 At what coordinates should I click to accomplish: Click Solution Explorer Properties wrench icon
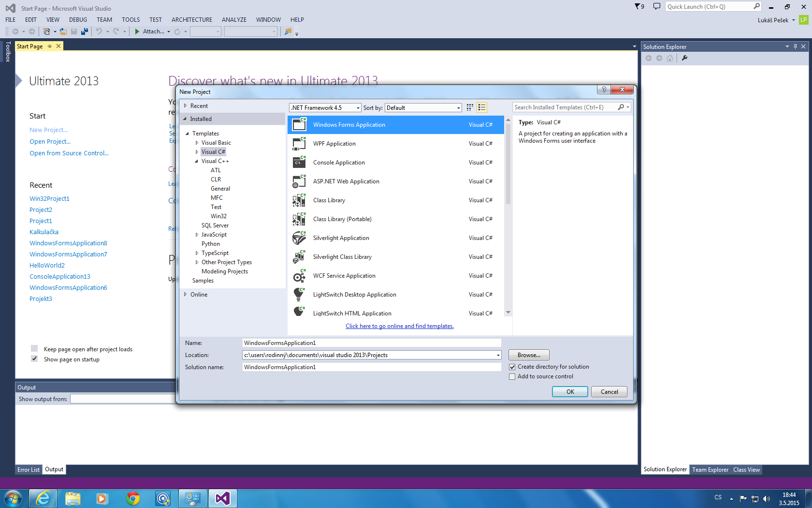[684, 58]
